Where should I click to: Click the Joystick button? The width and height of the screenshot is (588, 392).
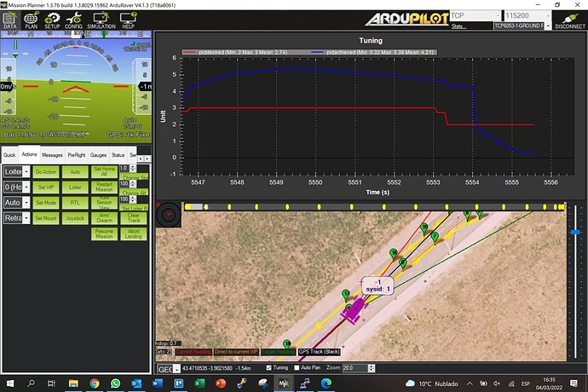[75, 218]
